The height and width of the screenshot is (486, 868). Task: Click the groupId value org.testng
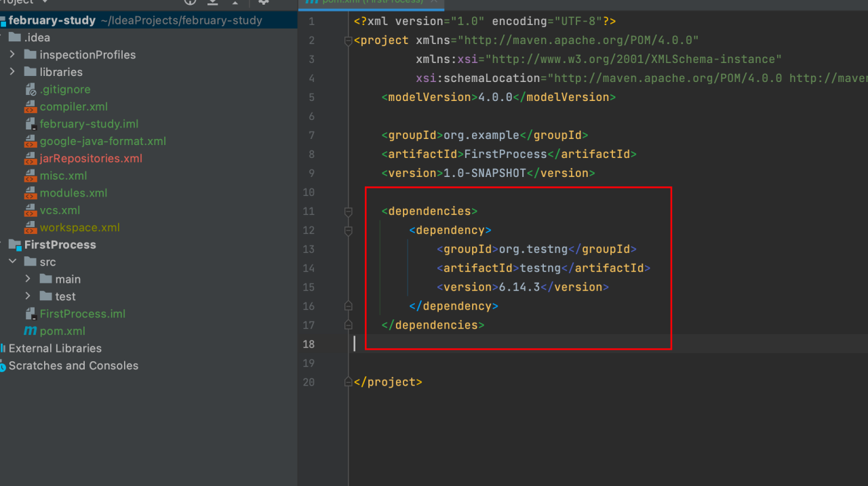point(533,249)
